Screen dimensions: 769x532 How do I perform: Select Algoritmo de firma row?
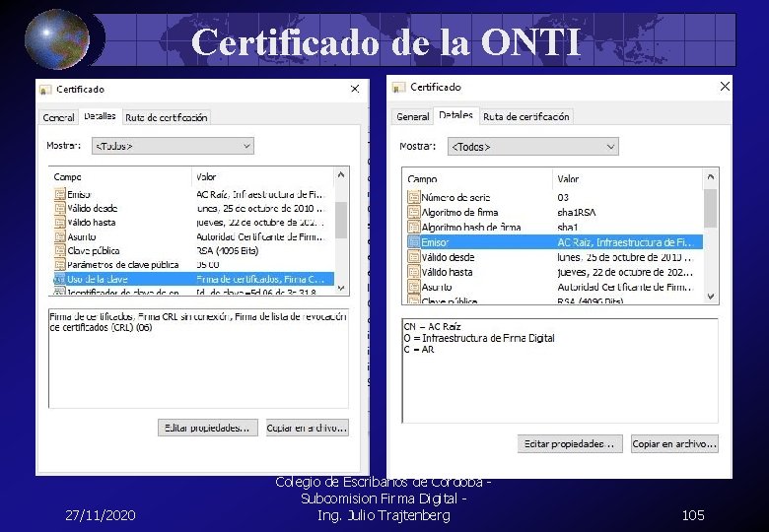(x=555, y=212)
